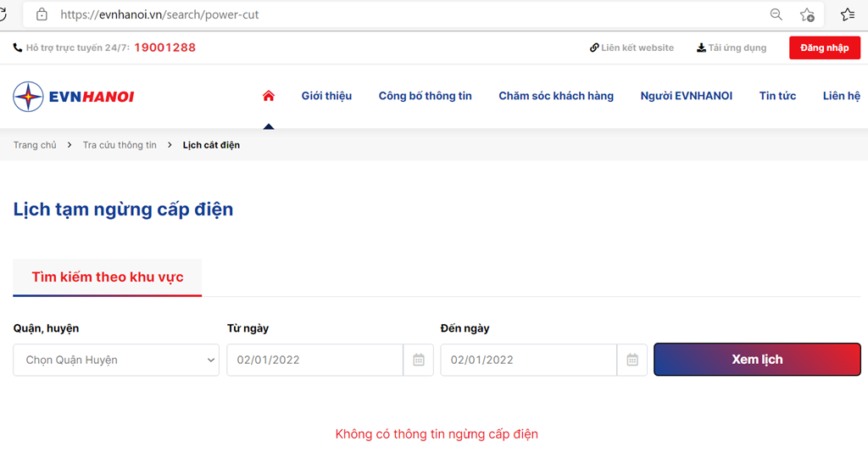The height and width of the screenshot is (453, 868).
Task: Click Lịch cắt điện breadcrumb
Action: click(x=211, y=145)
